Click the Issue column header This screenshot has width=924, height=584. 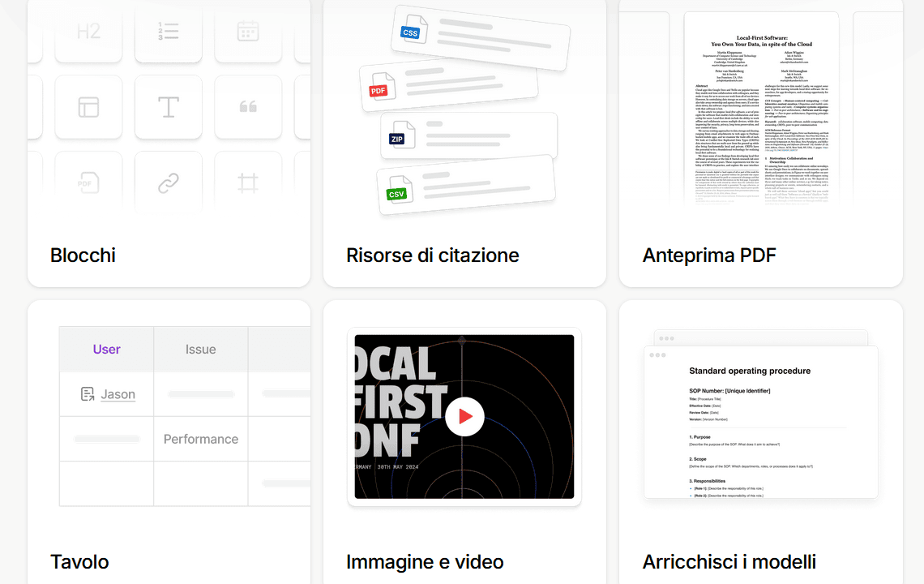click(200, 350)
